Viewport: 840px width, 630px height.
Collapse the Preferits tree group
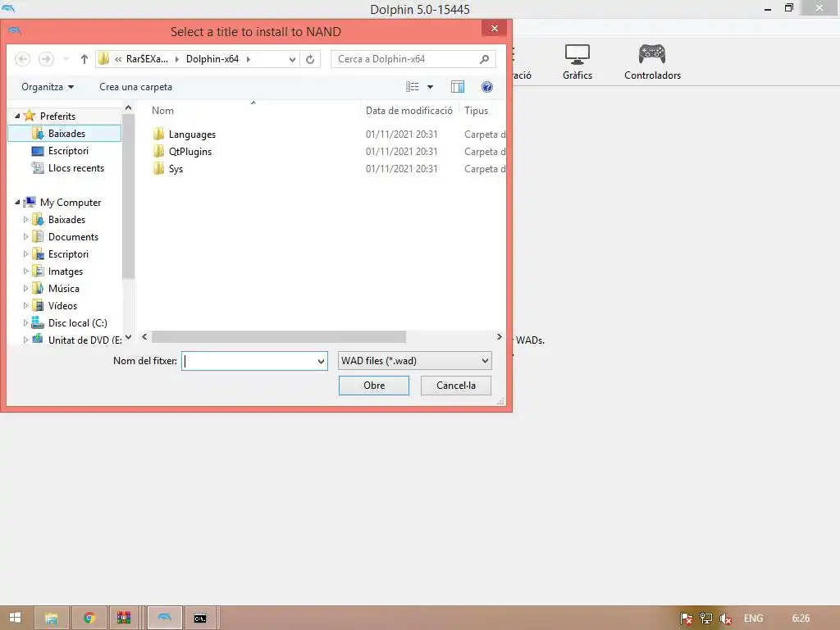[x=17, y=116]
